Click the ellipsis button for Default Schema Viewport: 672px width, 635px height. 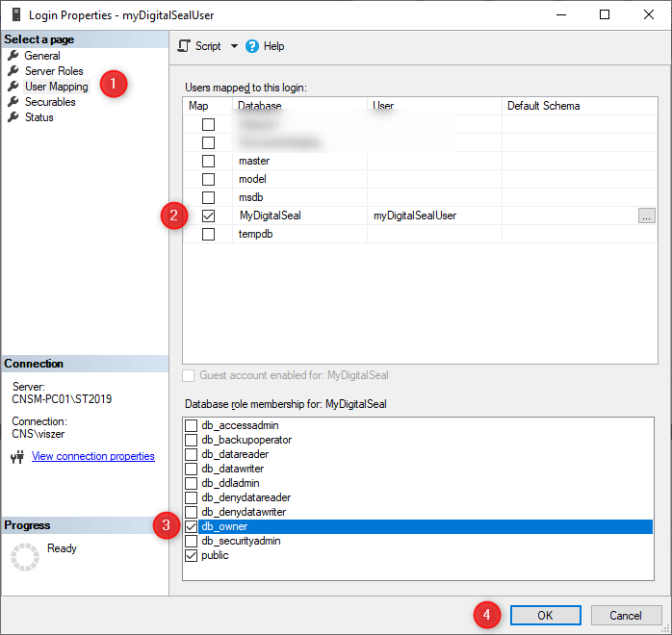(647, 216)
